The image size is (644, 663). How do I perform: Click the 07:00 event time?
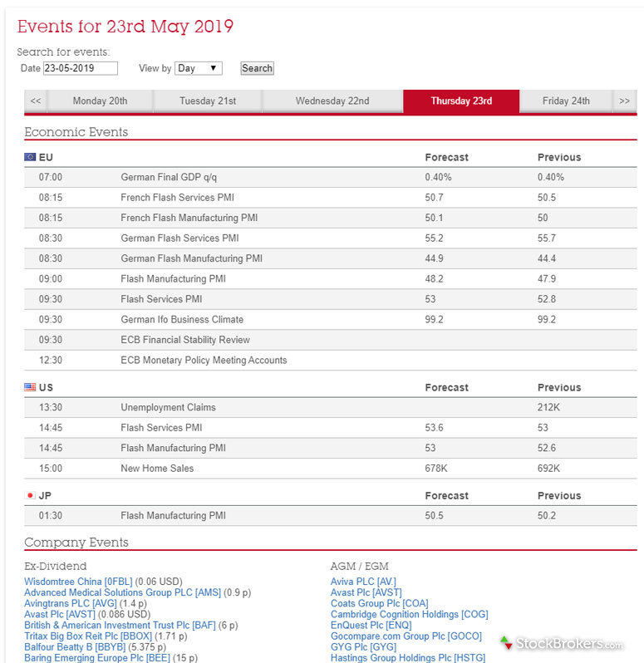[x=51, y=177]
